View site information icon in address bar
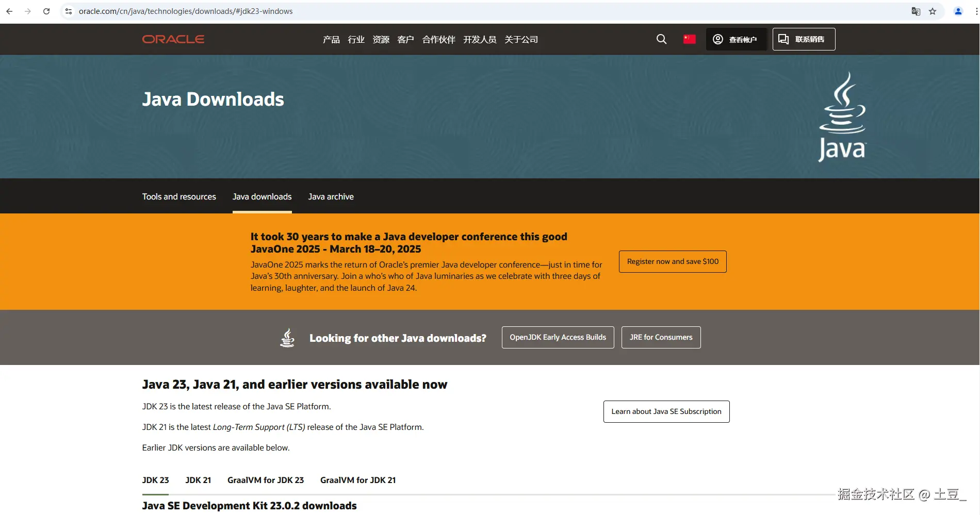The width and height of the screenshot is (980, 515). [69, 11]
